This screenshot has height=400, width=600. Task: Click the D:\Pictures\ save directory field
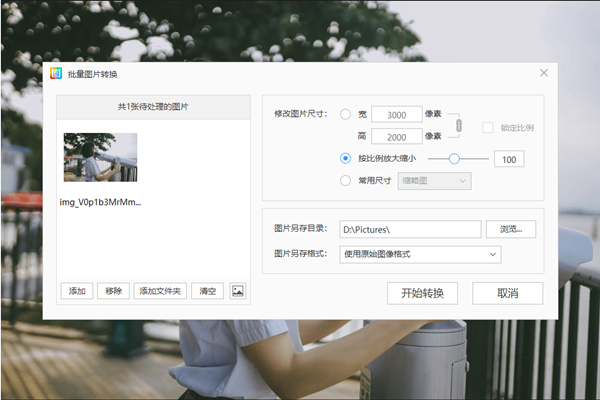[x=410, y=229]
